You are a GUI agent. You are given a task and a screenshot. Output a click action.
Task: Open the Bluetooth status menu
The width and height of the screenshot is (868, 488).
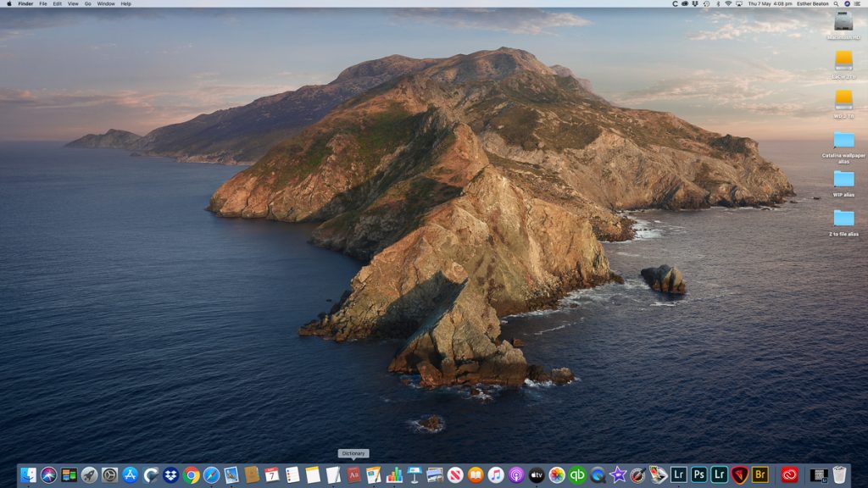pyautogui.click(x=716, y=3)
